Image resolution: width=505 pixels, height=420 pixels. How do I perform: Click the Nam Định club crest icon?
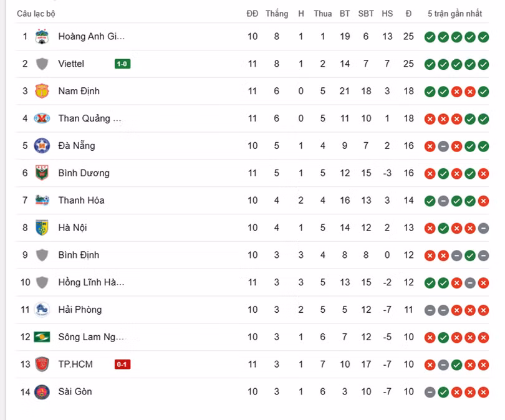[x=42, y=91]
